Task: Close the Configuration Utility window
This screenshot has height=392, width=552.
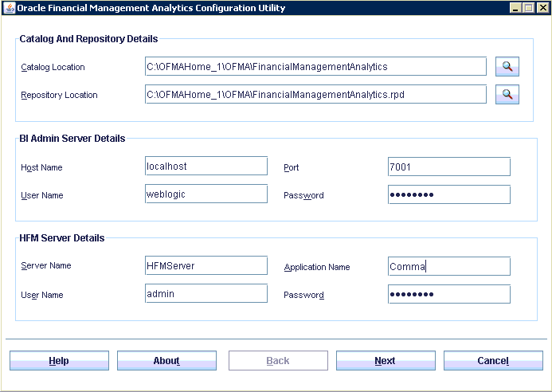Action: click(x=542, y=8)
